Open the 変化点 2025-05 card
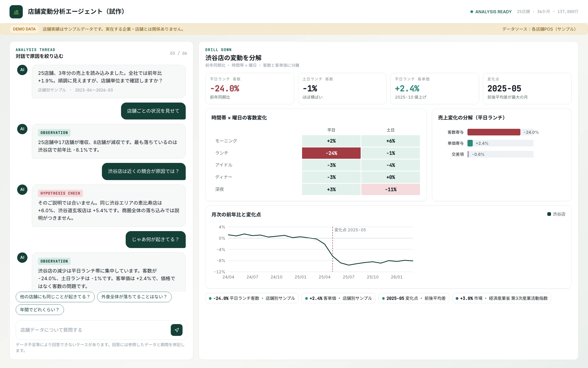This screenshot has height=368, width=588. (527, 89)
